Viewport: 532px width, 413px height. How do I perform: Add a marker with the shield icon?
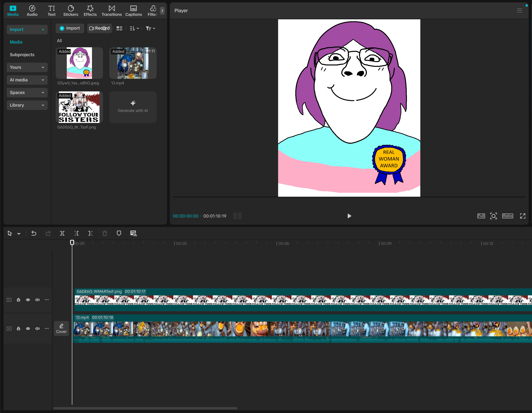point(119,233)
